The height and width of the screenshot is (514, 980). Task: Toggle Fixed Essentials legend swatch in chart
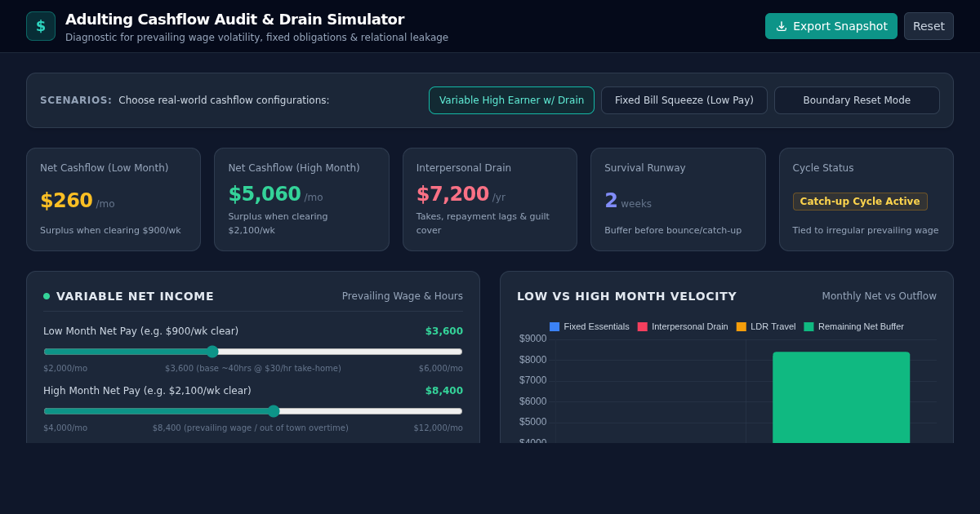[x=555, y=326]
